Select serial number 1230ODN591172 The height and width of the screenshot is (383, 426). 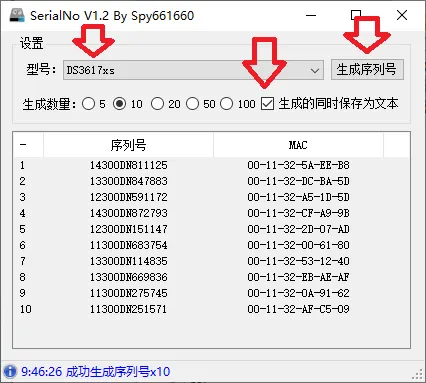(x=128, y=197)
